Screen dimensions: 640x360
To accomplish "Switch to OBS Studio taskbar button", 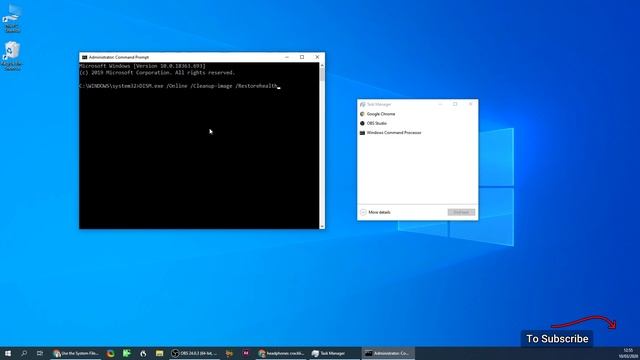I will pos(194,353).
